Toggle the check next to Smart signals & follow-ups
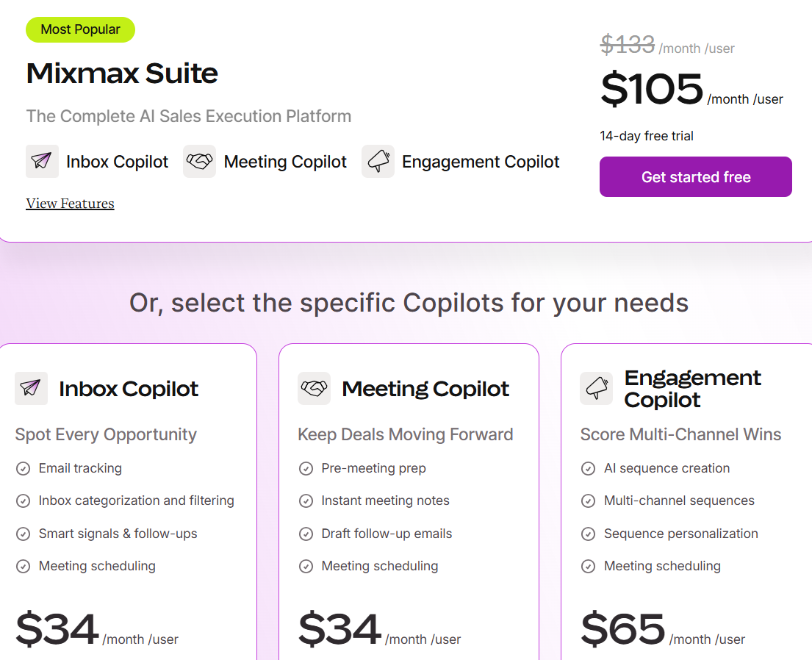The height and width of the screenshot is (660, 812). point(23,534)
